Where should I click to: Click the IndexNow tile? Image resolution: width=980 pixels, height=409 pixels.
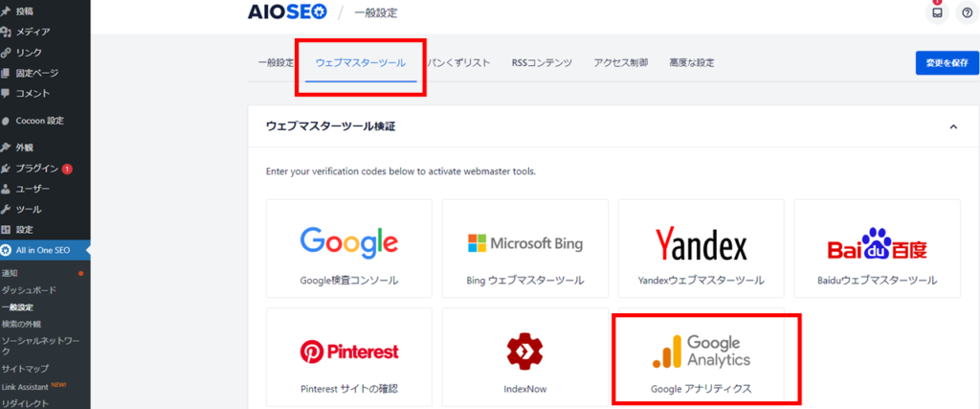tap(525, 356)
